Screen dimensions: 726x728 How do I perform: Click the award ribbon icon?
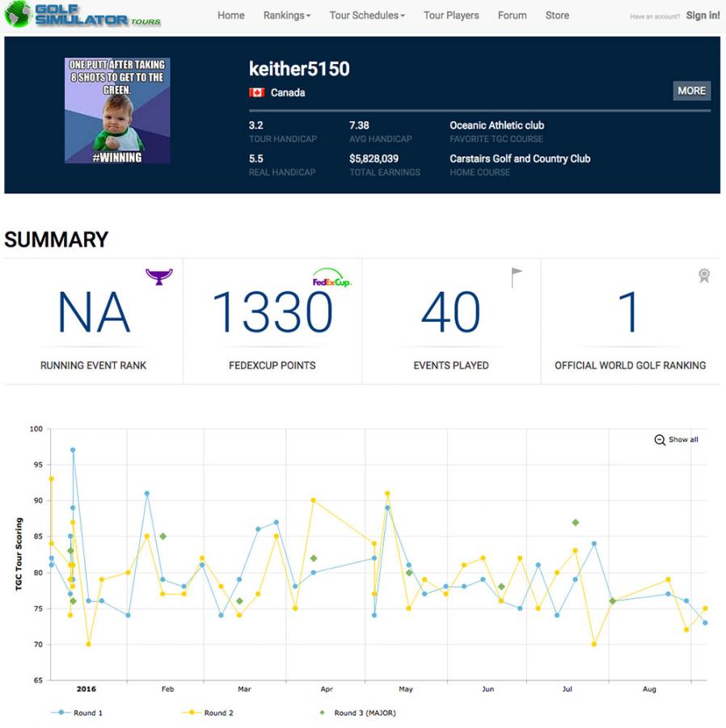point(704,276)
